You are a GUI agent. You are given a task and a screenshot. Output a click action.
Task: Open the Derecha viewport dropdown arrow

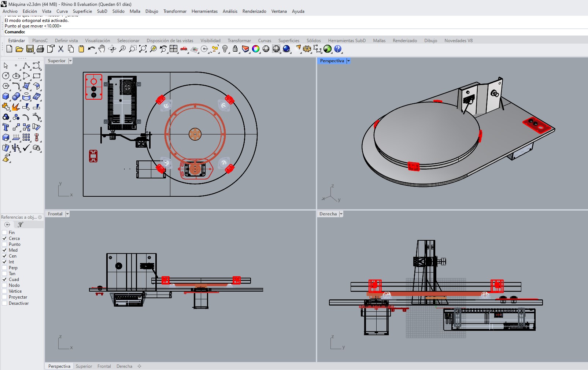(341, 214)
